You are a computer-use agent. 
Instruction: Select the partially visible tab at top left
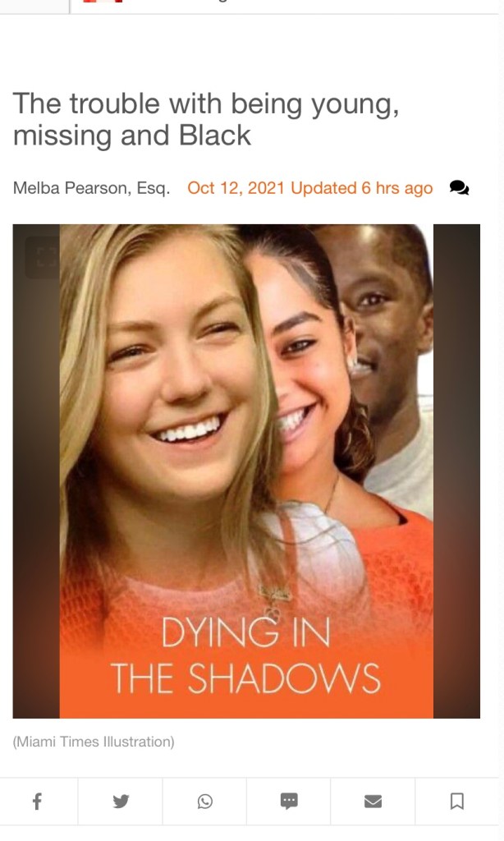point(34,7)
